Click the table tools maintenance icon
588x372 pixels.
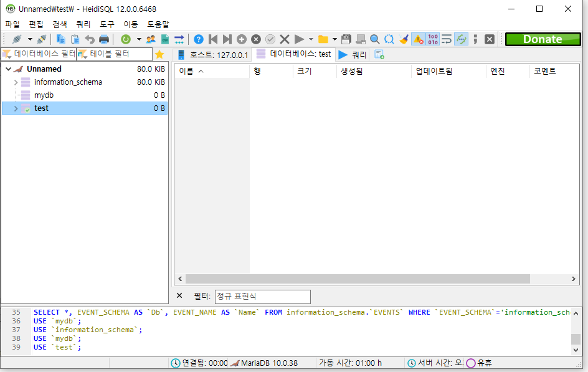(179, 39)
